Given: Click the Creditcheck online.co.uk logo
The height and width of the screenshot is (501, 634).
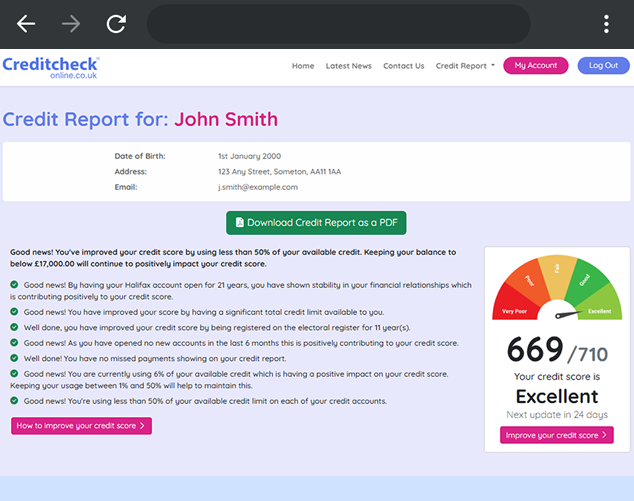Looking at the screenshot, I should [51, 68].
